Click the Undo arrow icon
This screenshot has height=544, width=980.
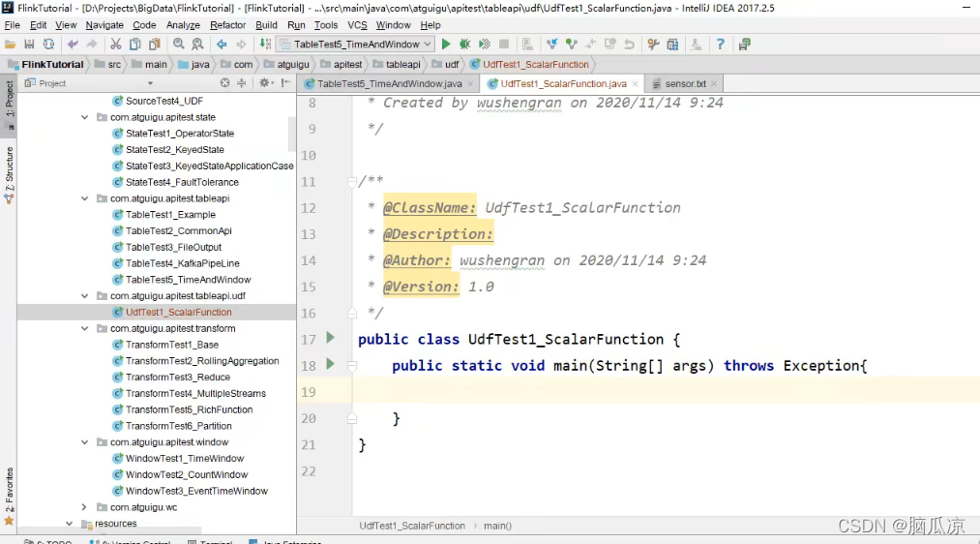[x=73, y=45]
